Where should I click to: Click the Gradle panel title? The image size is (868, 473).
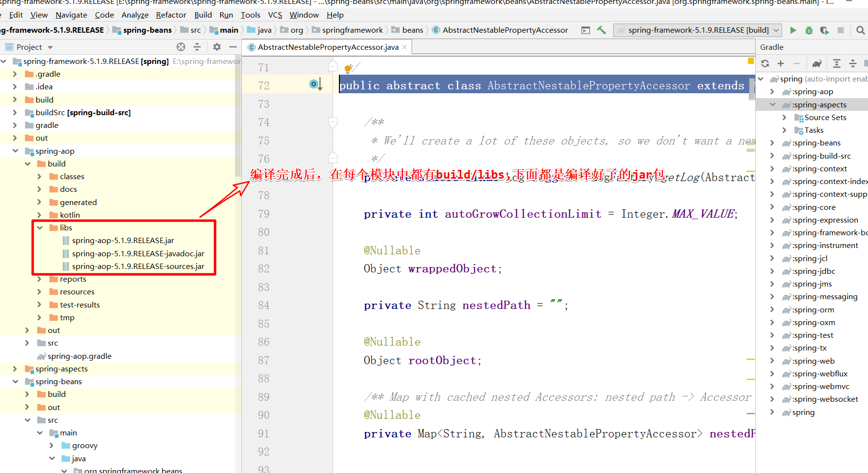click(x=771, y=47)
